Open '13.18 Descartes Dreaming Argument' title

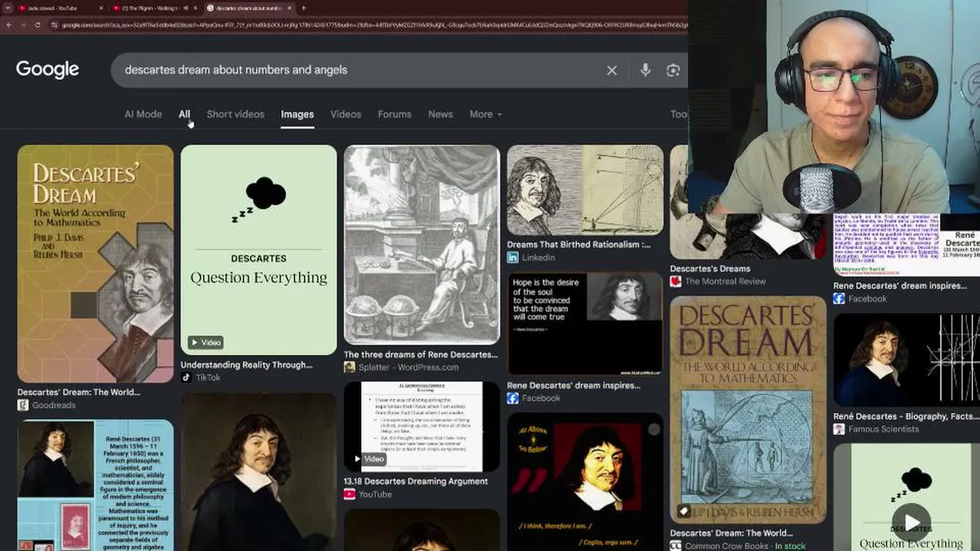pyautogui.click(x=416, y=481)
